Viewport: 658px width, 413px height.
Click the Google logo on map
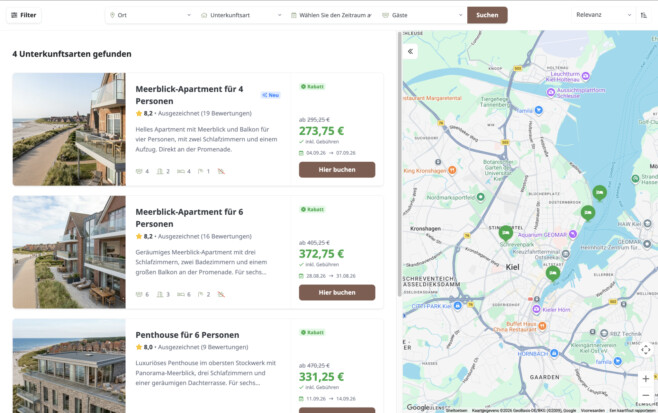(418, 407)
